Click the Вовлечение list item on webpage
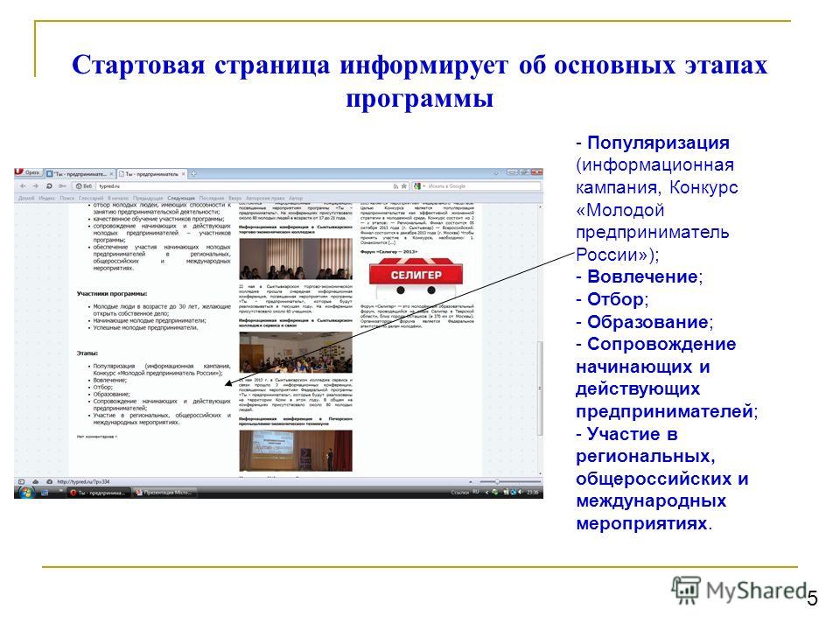This screenshot has width=840, height=630. tap(110, 380)
